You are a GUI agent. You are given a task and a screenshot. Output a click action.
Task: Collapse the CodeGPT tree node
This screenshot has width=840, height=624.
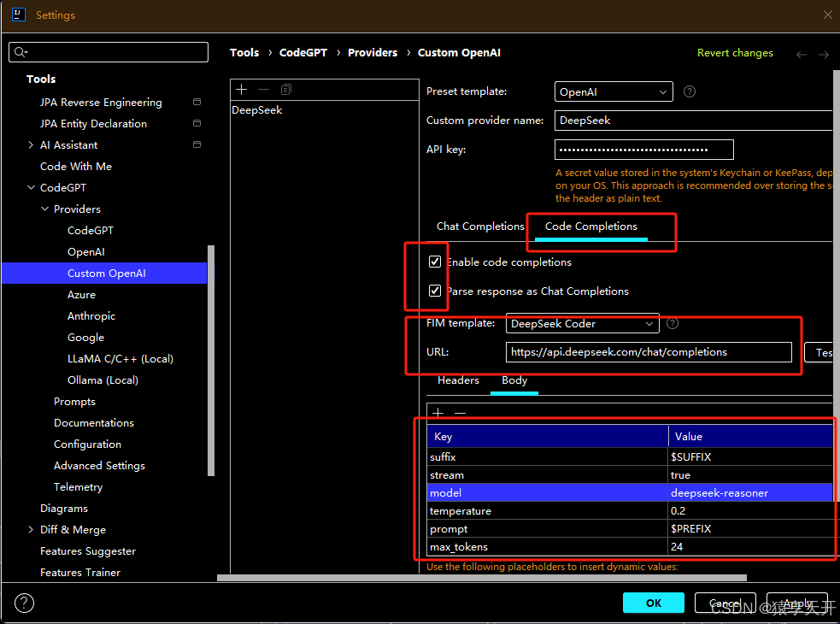point(32,188)
